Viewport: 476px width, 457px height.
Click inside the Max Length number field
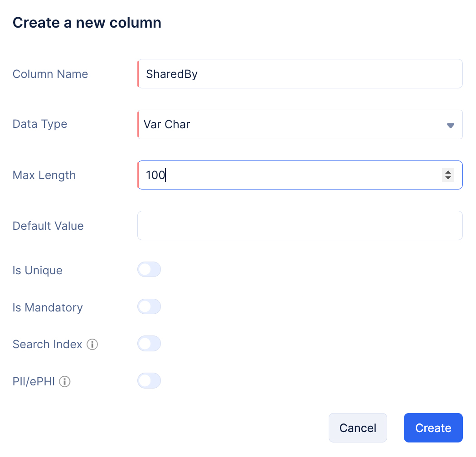point(290,175)
